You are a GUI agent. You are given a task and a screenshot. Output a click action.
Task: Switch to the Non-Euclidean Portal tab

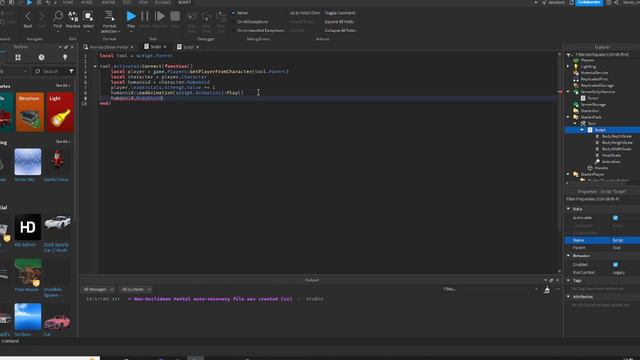109,47
